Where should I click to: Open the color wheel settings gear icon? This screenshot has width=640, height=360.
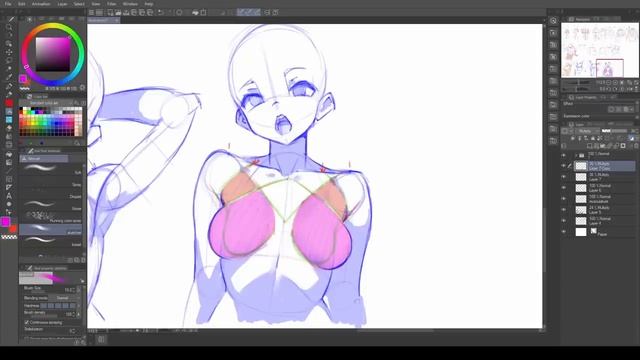tap(82, 87)
